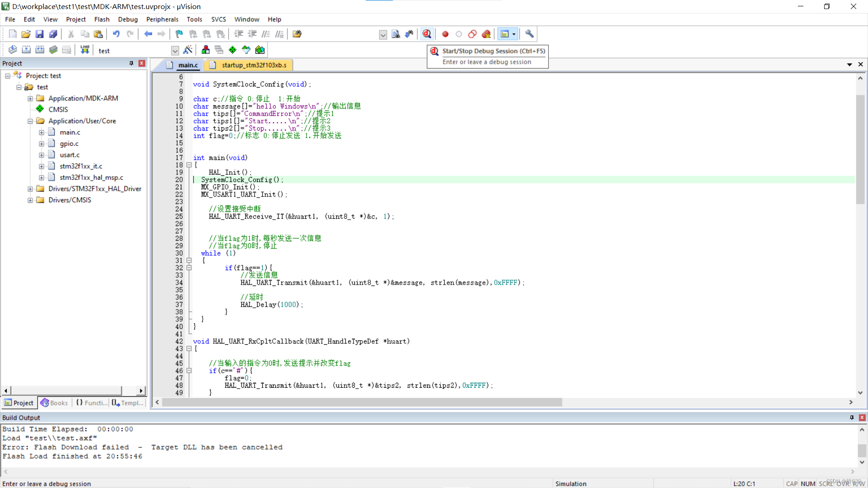Select gpio.c in the project tree
The image size is (868, 488).
pyautogui.click(x=69, y=144)
